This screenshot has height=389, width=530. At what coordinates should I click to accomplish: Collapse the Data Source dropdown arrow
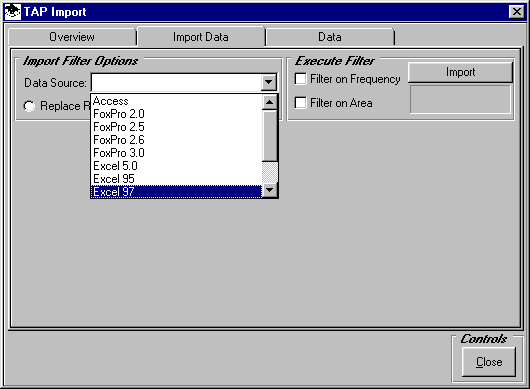[269, 82]
